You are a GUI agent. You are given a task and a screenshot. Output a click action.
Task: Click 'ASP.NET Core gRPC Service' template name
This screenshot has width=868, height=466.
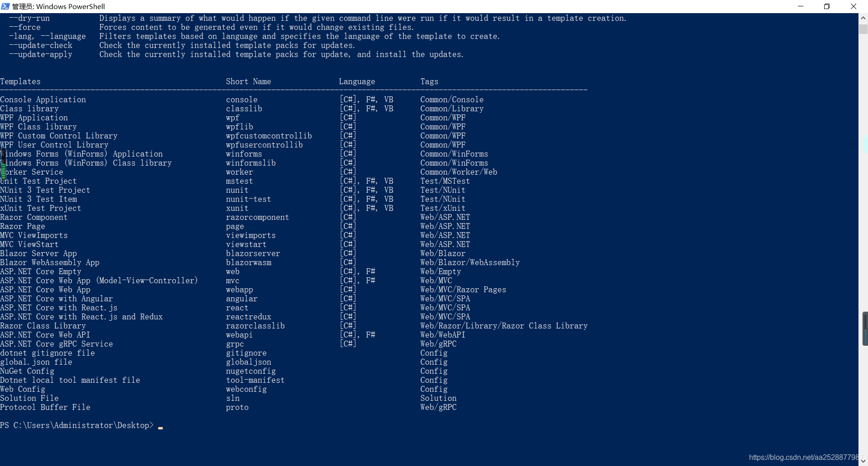(57, 344)
